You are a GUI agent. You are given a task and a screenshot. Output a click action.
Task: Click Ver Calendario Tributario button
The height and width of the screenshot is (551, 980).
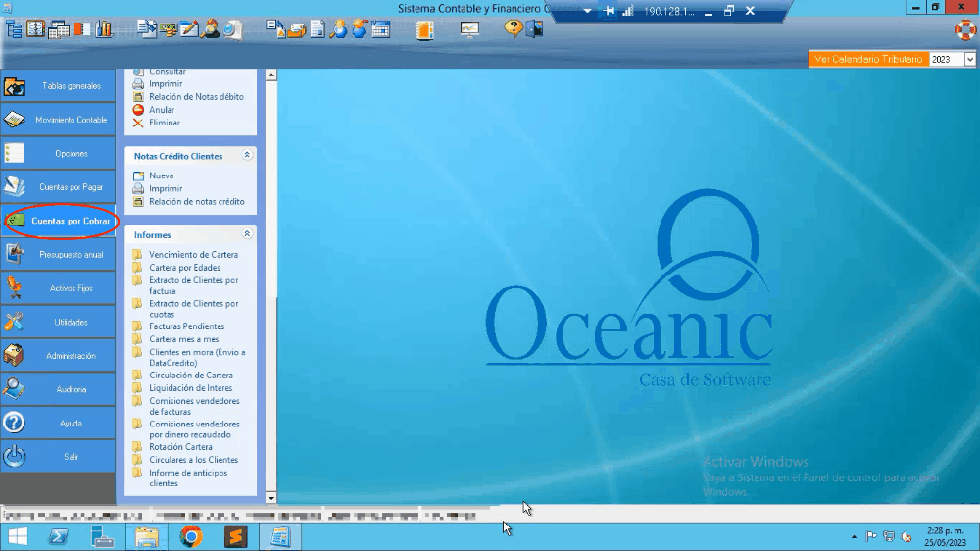[868, 60]
